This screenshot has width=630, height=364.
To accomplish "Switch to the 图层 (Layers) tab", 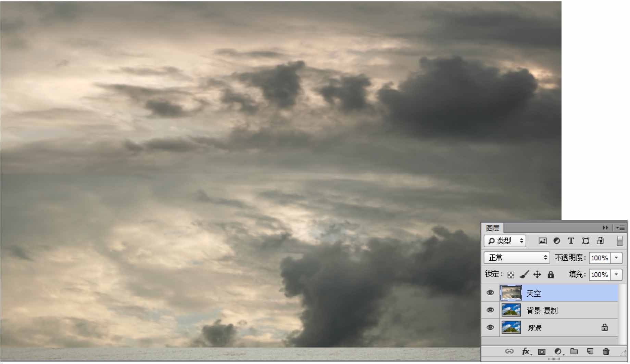I will tap(493, 228).
